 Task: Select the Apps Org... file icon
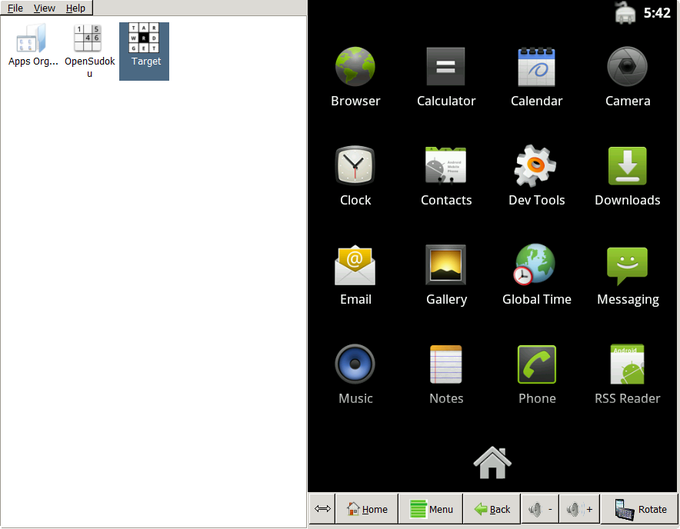pos(33,46)
